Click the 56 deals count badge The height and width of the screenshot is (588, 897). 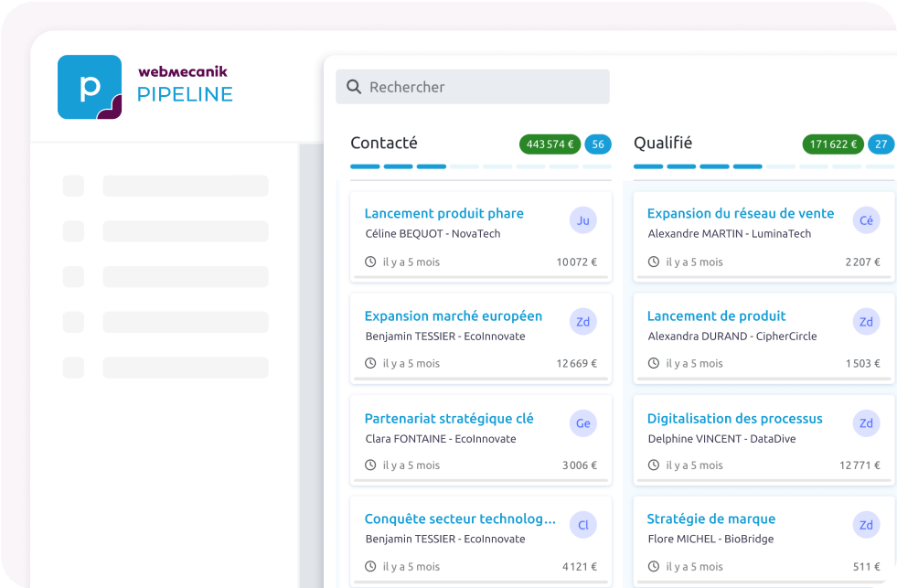tap(598, 144)
